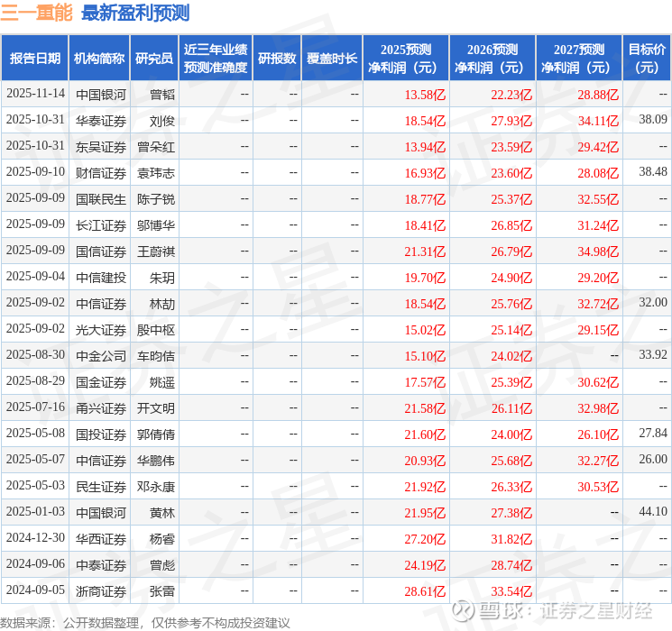Select analyst 曾朵红 cell
The image size is (672, 631).
pos(156,147)
